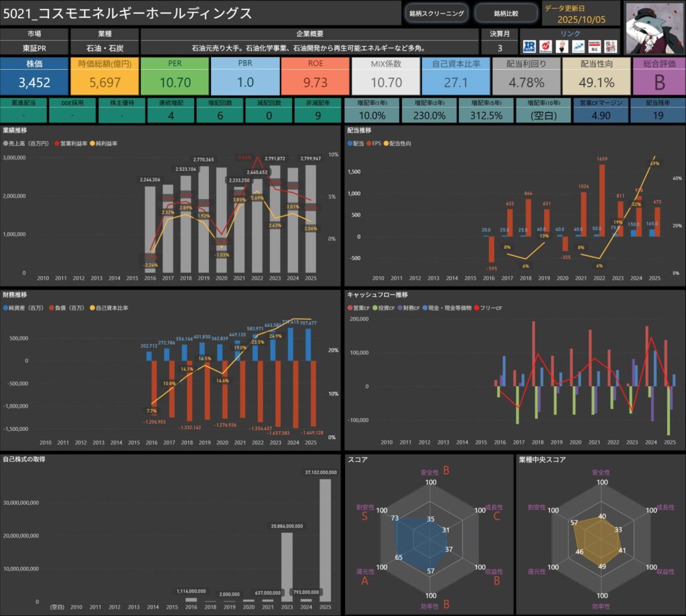Click the 株価 3,452 card

pyautogui.click(x=34, y=76)
